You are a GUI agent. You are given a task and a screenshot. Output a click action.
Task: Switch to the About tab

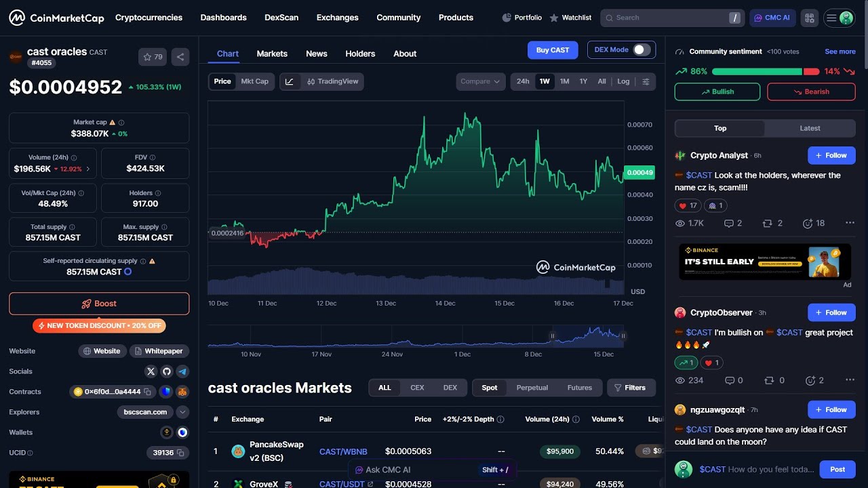(x=405, y=54)
